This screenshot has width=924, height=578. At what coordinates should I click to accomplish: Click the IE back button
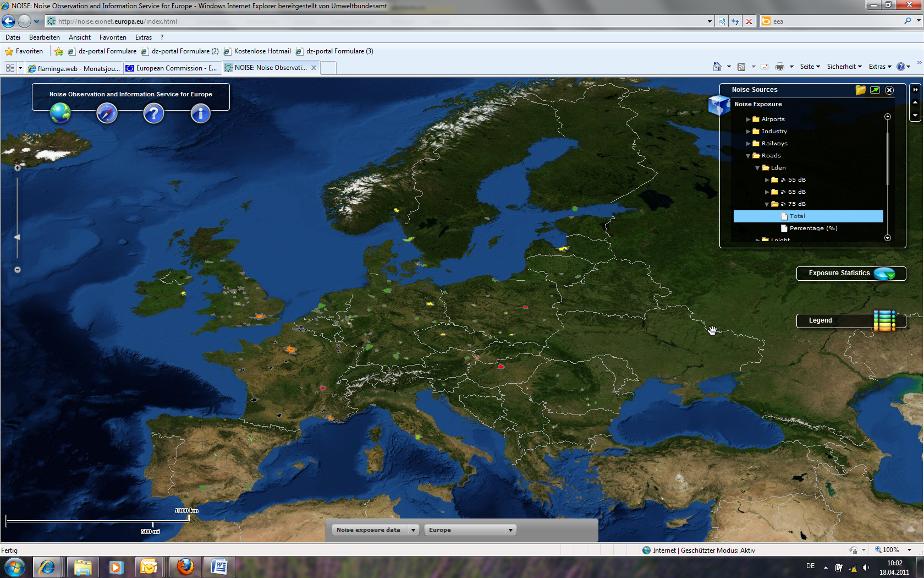pyautogui.click(x=9, y=21)
